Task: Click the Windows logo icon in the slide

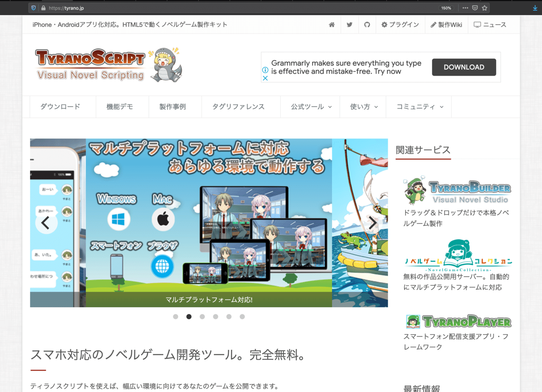Action: coord(119,219)
